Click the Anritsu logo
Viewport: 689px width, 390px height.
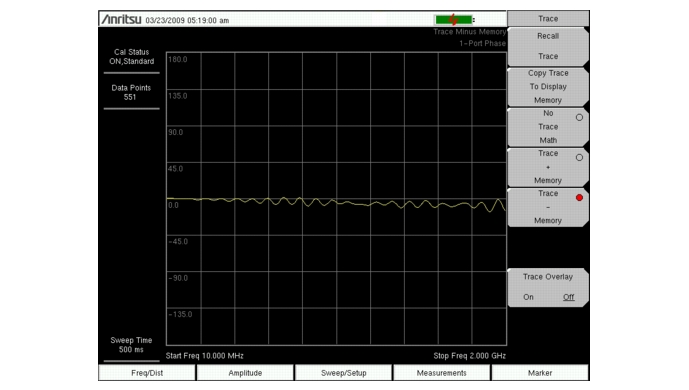121,19
